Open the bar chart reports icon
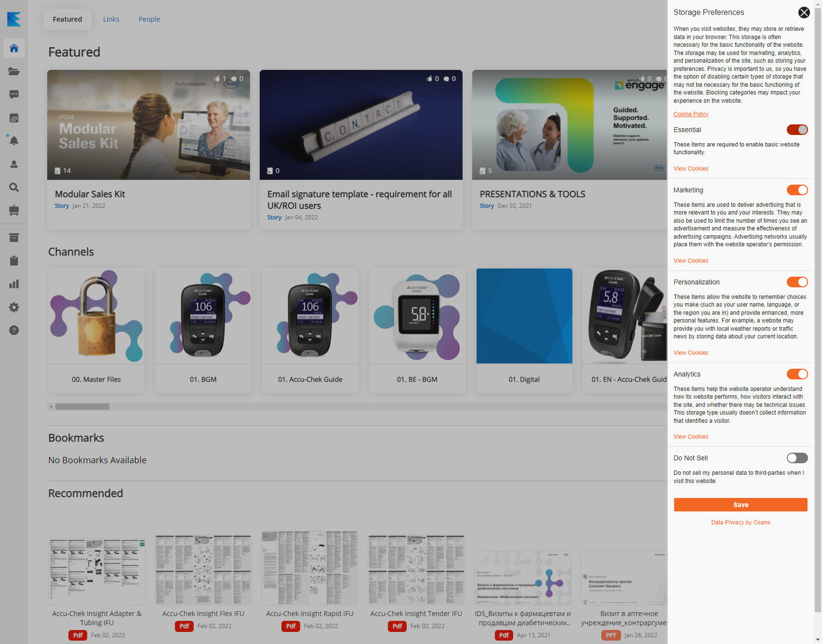 (14, 284)
